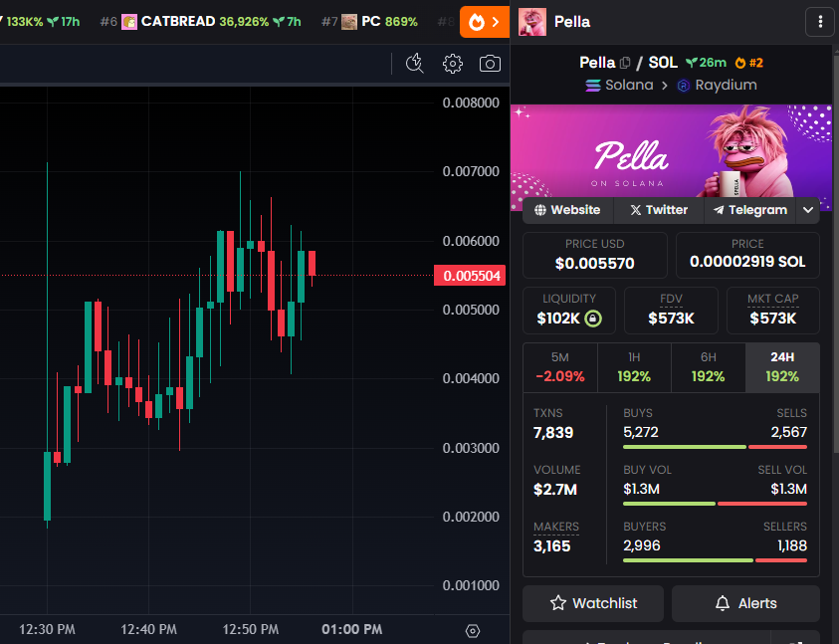Open the orange trending fire button
The image size is (839, 644).
(x=485, y=22)
